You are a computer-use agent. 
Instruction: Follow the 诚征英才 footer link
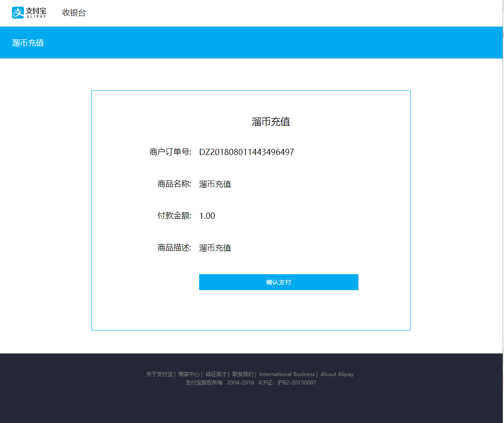coord(216,374)
